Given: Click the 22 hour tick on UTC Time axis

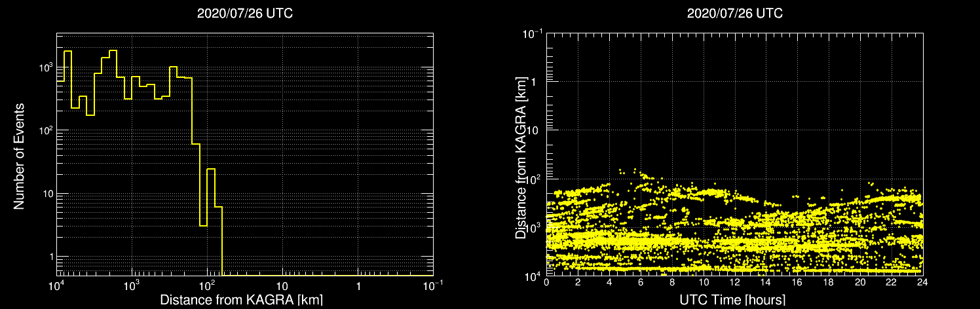Looking at the screenshot, I should [x=892, y=282].
